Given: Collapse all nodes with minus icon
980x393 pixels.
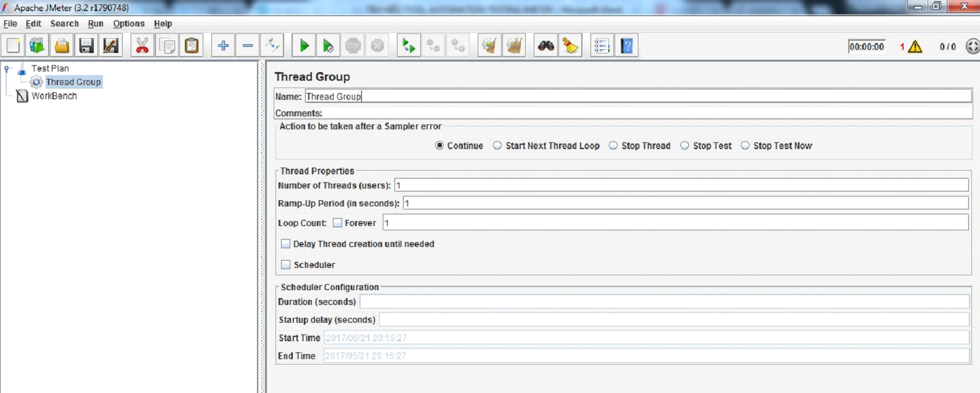Looking at the screenshot, I should [248, 46].
